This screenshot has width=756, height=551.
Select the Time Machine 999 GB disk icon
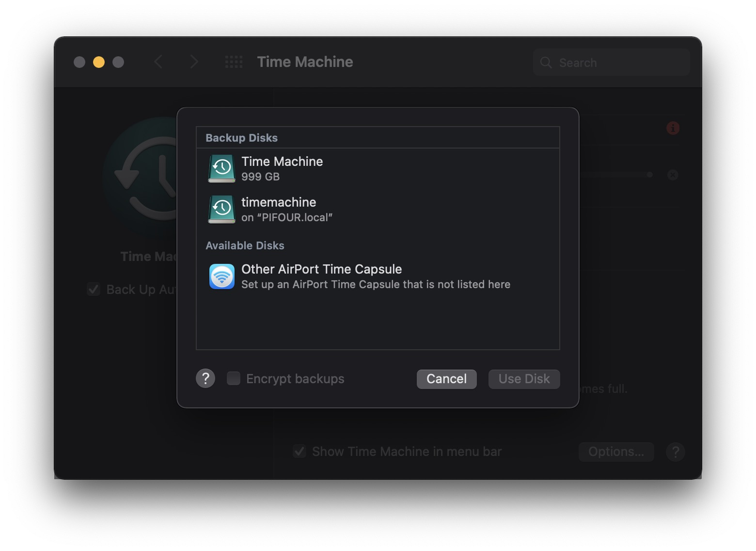tap(222, 168)
